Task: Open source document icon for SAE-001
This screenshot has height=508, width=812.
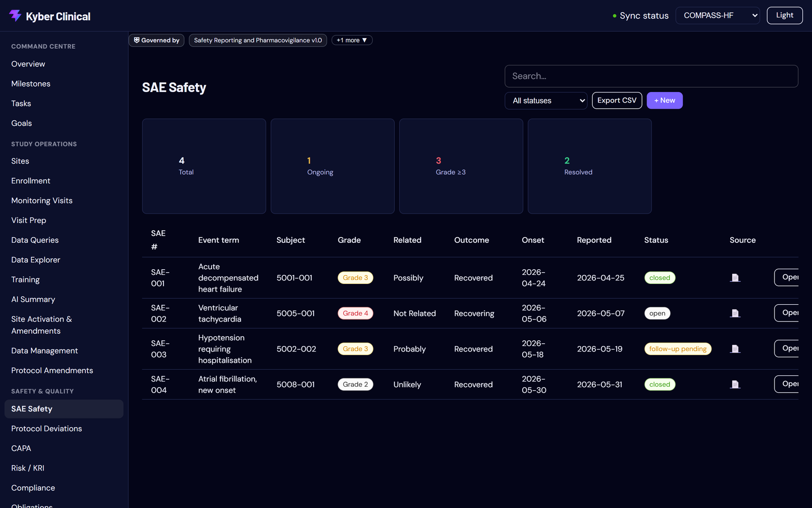Action: pyautogui.click(x=735, y=278)
